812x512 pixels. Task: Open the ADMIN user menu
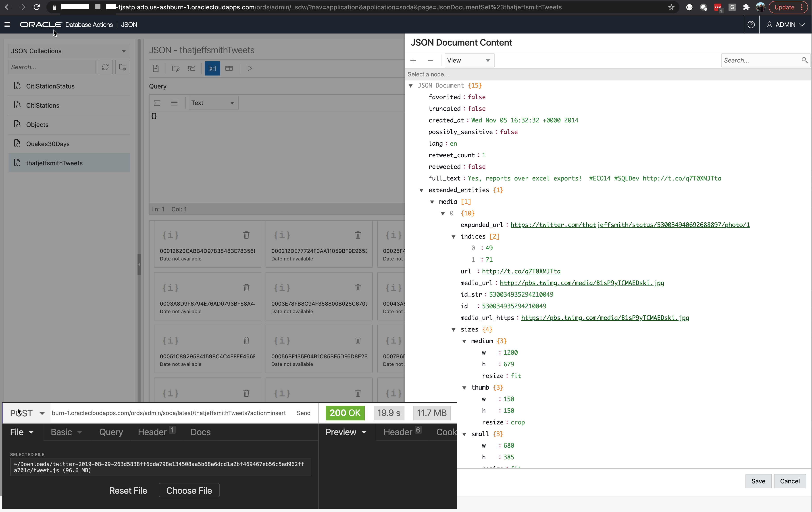(x=786, y=25)
